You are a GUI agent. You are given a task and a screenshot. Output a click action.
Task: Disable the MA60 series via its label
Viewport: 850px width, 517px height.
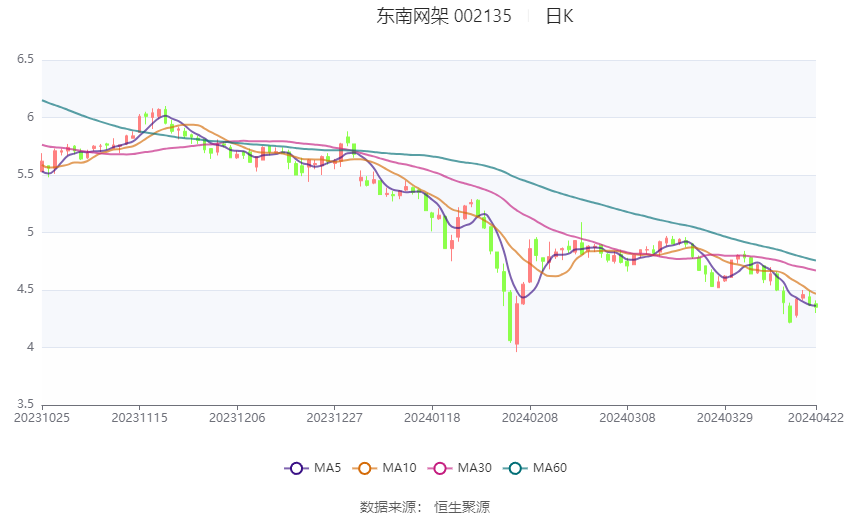coord(550,468)
